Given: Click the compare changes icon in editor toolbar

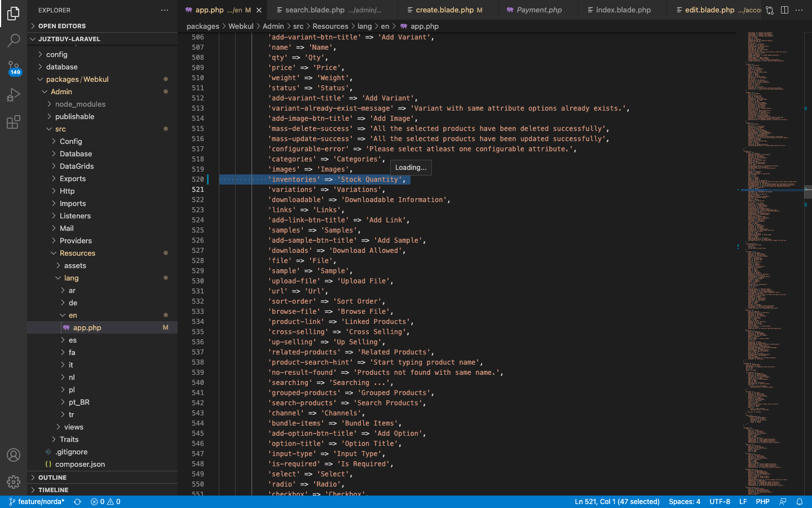Looking at the screenshot, I should 770,10.
